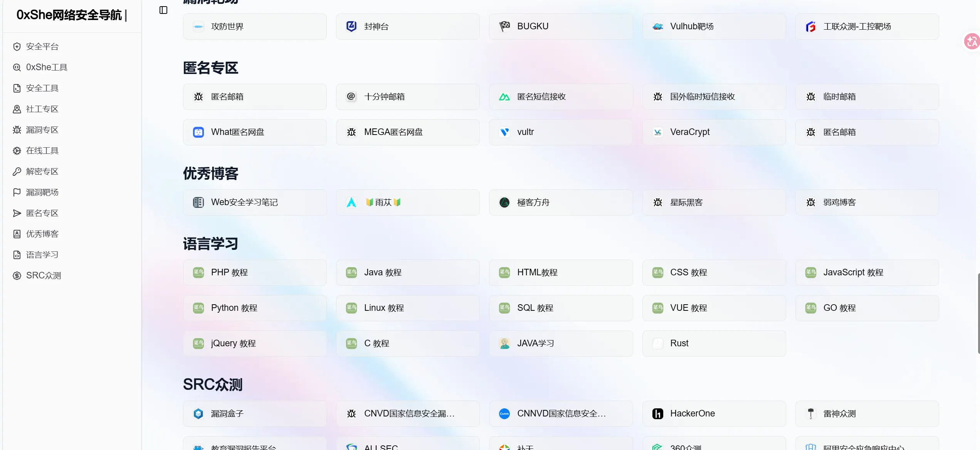Open the PHP 教程 card

[x=255, y=273]
